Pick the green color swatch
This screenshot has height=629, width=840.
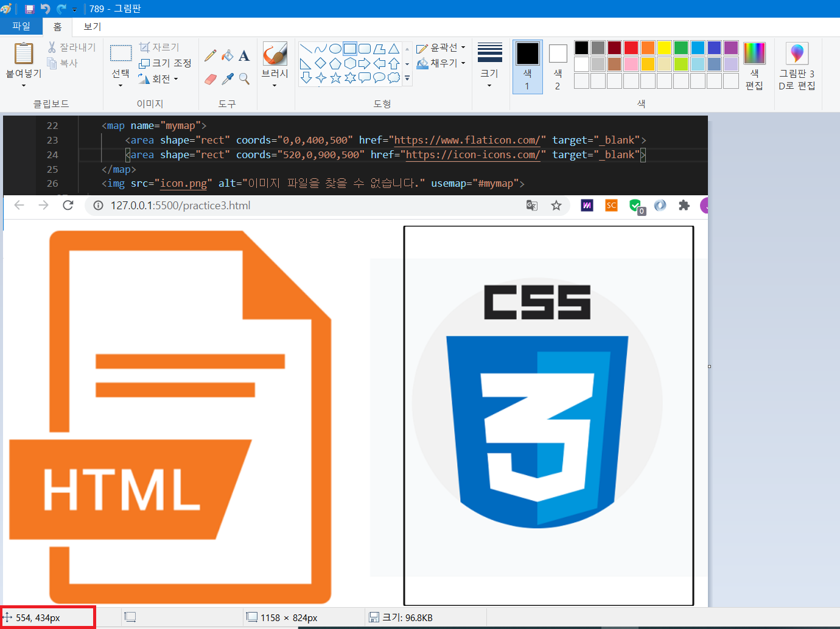point(681,48)
